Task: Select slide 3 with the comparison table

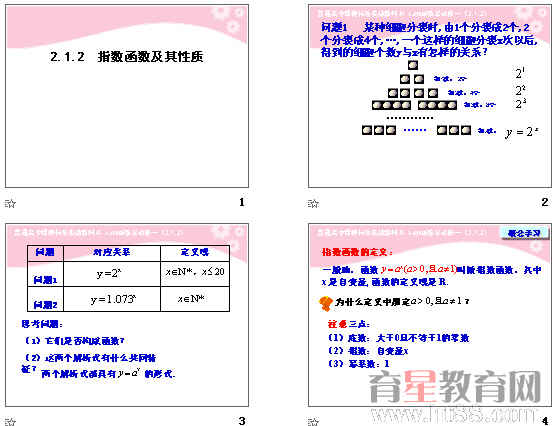Action: click(127, 315)
